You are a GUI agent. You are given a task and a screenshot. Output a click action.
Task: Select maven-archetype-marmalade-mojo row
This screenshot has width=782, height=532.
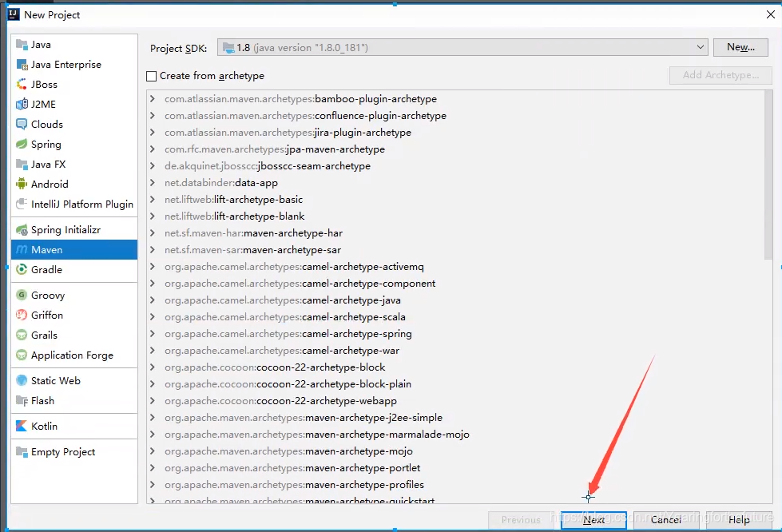coord(455,435)
